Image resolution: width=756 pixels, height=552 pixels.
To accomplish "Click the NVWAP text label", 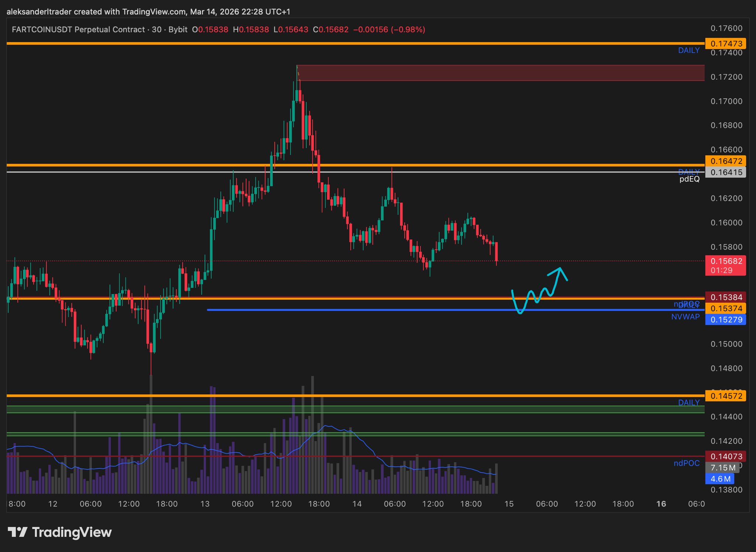I will 685,317.
